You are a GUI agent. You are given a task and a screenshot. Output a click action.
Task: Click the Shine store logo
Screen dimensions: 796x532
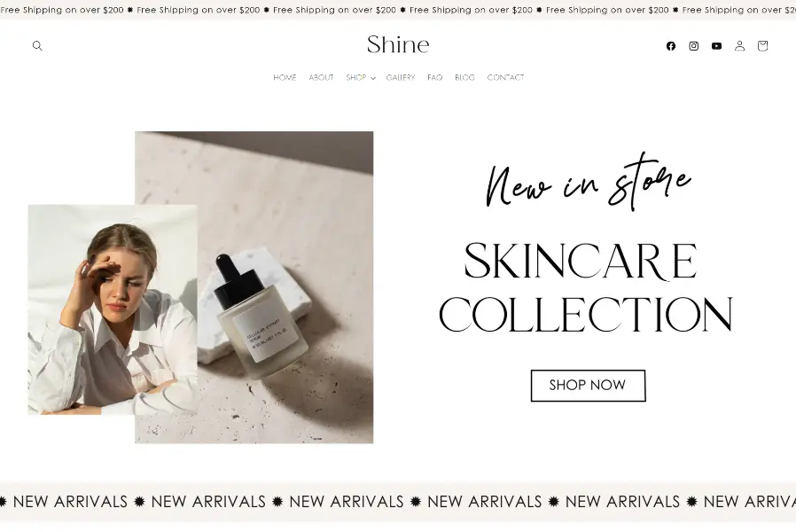[398, 44]
